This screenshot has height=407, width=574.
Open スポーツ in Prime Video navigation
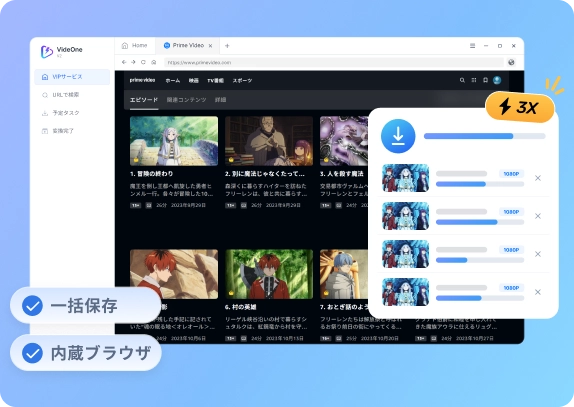(242, 81)
